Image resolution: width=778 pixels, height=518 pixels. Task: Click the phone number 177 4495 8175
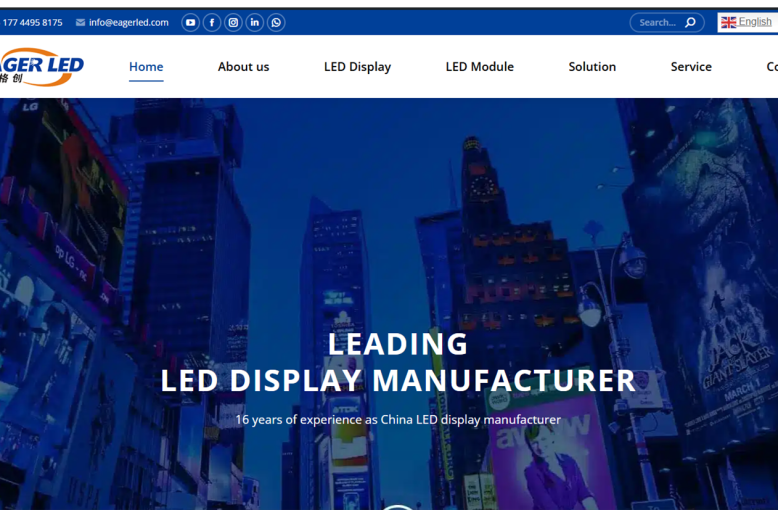point(32,22)
